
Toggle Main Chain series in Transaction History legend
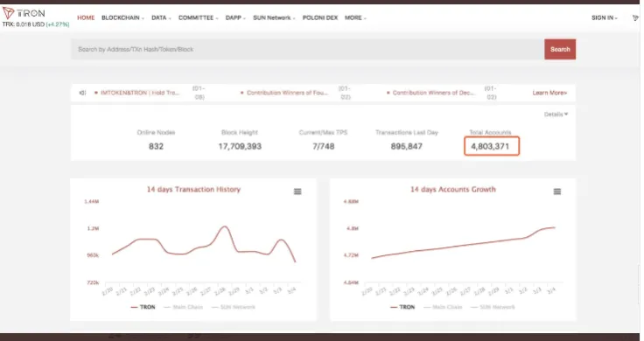coord(183,307)
